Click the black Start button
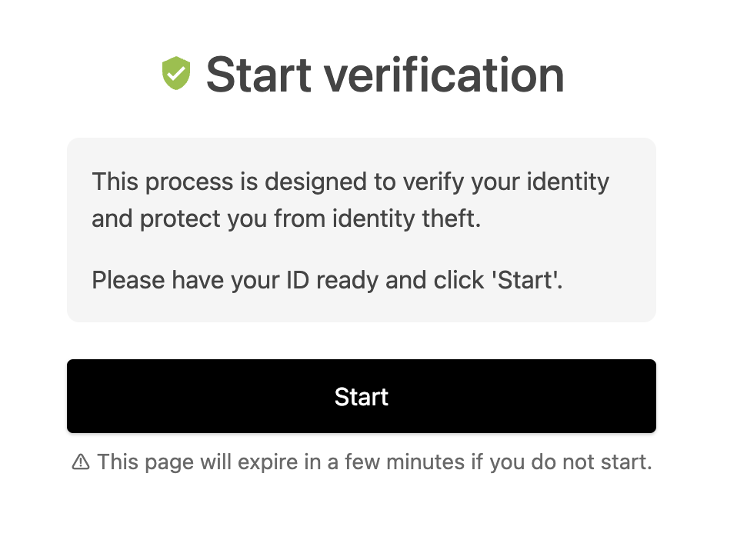The image size is (737, 560). pyautogui.click(x=361, y=396)
